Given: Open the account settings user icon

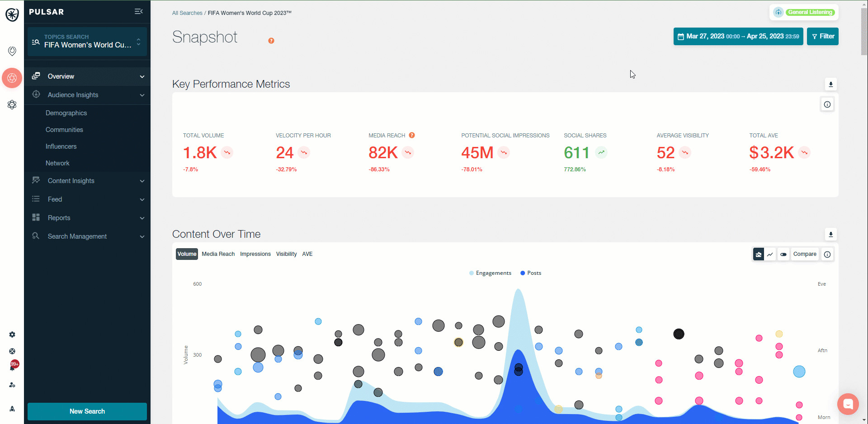Looking at the screenshot, I should 12,385.
